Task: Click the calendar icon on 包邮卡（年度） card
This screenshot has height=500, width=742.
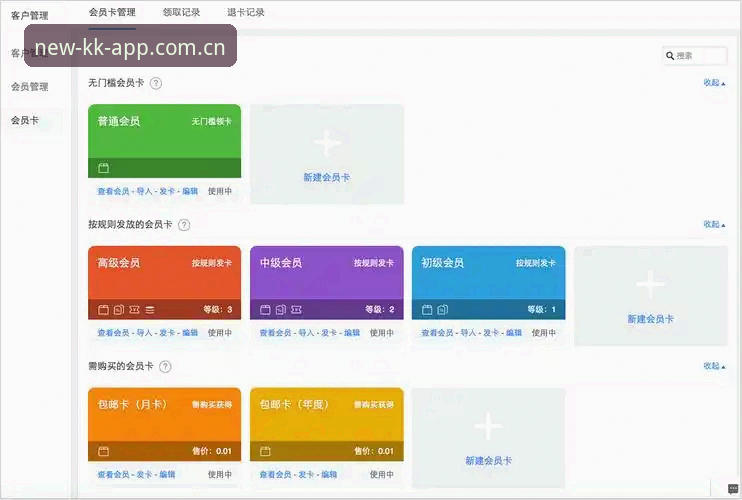Action: pyautogui.click(x=265, y=451)
